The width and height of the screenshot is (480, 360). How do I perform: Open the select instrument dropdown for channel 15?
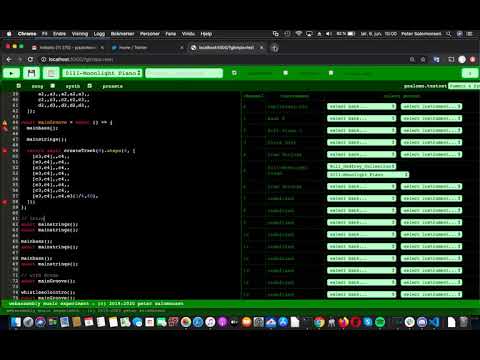point(431,294)
